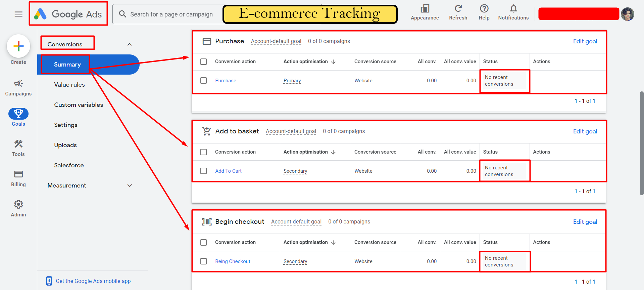This screenshot has height=290, width=644.
Task: Open the Admin gear icon
Action: click(x=18, y=204)
